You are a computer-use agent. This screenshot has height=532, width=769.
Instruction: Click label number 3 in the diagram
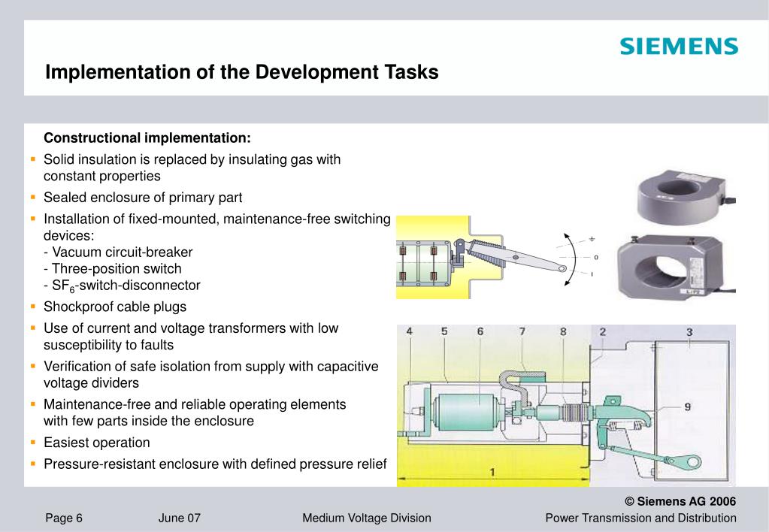coord(689,331)
